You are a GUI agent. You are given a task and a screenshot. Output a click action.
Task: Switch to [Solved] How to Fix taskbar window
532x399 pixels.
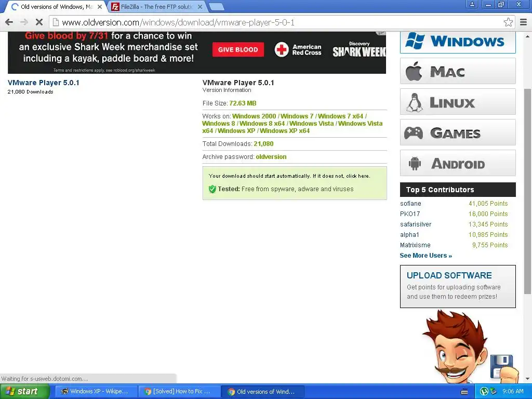pyautogui.click(x=179, y=391)
